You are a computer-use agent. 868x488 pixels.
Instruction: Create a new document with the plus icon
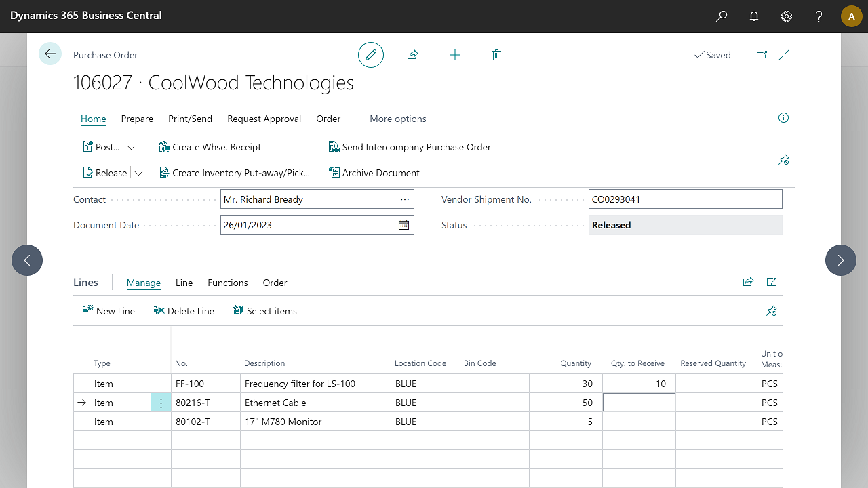[455, 55]
